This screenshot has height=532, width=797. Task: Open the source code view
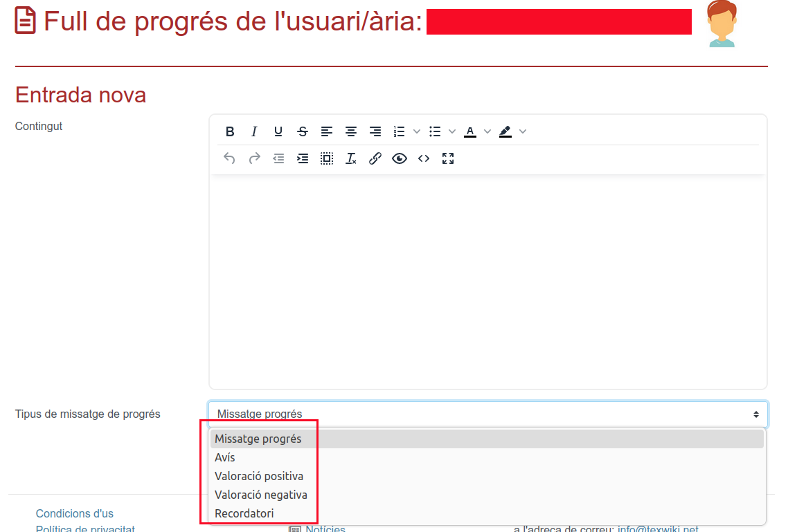click(423, 158)
